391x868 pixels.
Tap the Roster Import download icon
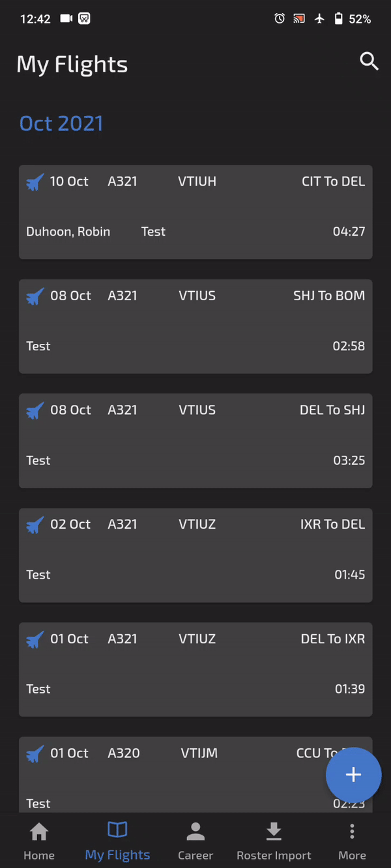click(x=274, y=832)
